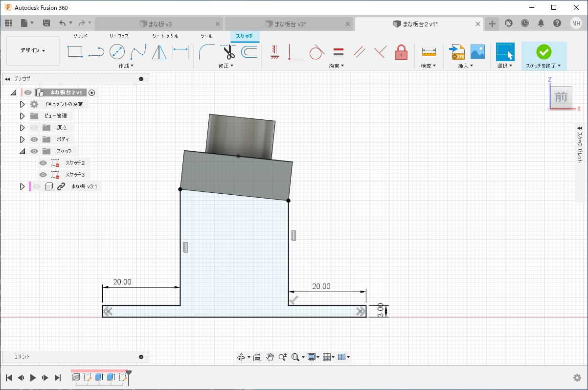Select the two-point rectangle tool

pos(75,51)
